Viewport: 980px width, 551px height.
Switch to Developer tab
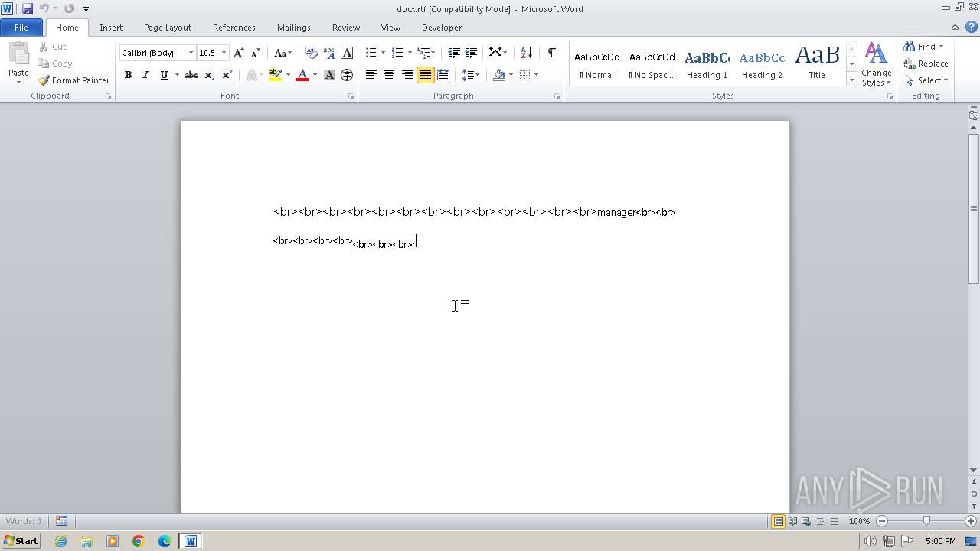(x=442, y=28)
